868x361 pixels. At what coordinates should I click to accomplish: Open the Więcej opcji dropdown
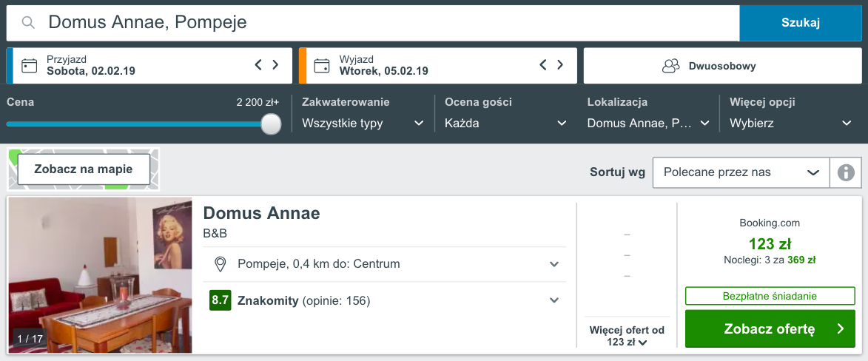(790, 123)
